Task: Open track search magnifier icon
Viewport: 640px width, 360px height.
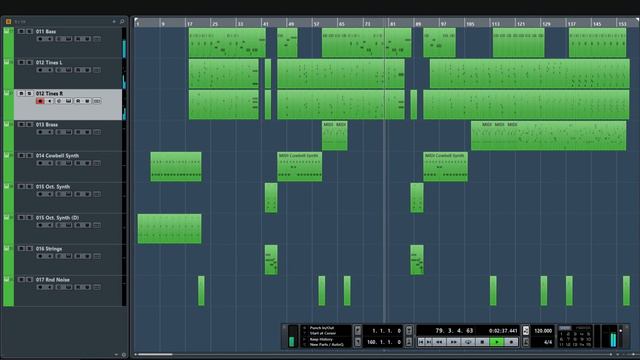Action: [122, 21]
